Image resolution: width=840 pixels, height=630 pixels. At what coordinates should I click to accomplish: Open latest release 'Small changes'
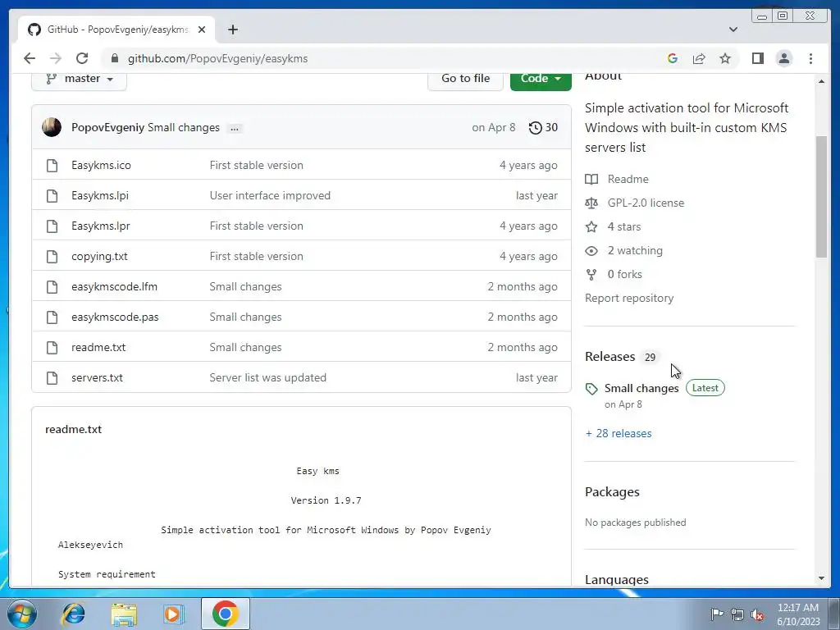click(x=641, y=388)
